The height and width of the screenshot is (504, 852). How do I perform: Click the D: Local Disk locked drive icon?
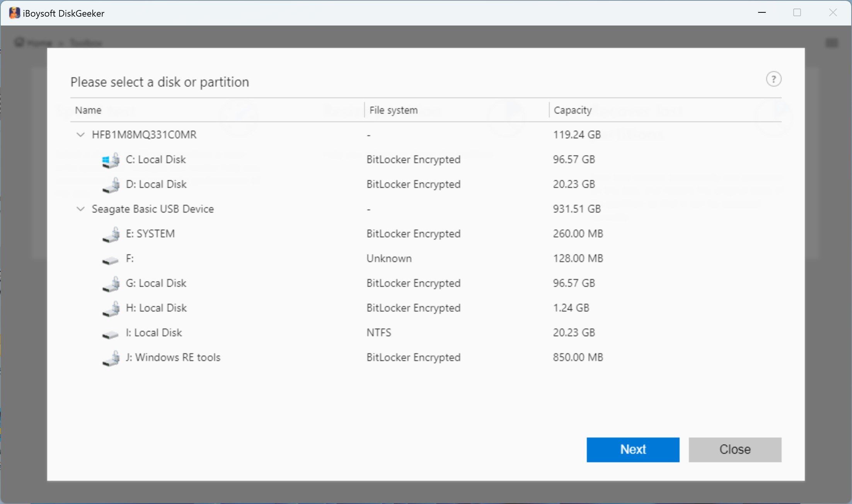click(111, 185)
